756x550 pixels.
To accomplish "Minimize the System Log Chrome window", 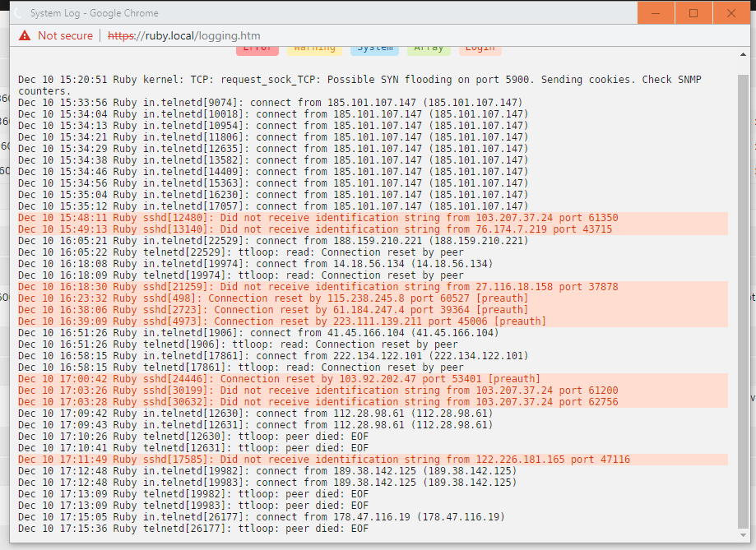I will pyautogui.click(x=656, y=13).
